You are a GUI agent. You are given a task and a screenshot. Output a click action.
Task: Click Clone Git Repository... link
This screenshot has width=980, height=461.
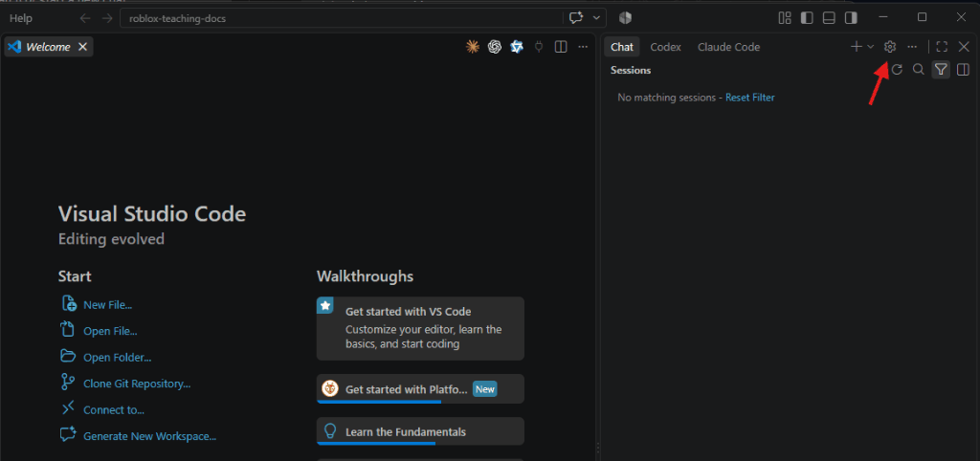(137, 384)
